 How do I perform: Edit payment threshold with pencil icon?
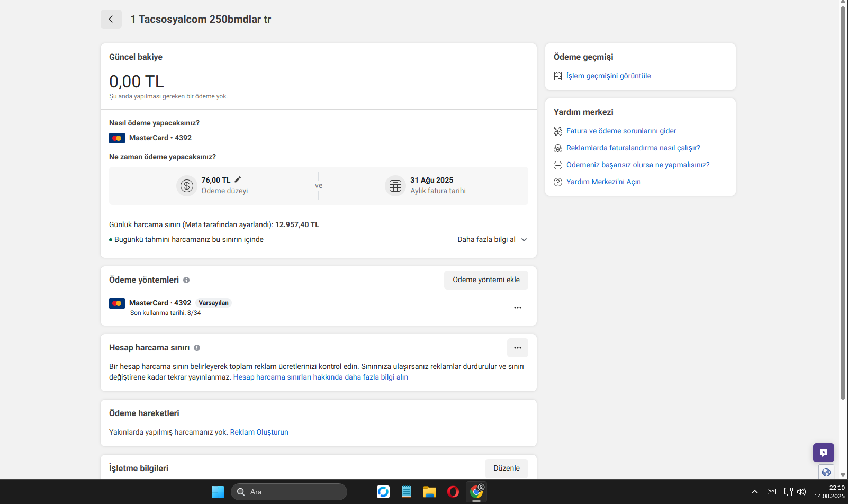(238, 179)
